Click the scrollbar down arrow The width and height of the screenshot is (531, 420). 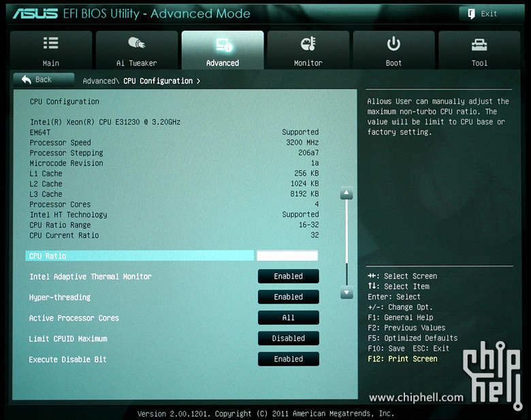pos(347,292)
